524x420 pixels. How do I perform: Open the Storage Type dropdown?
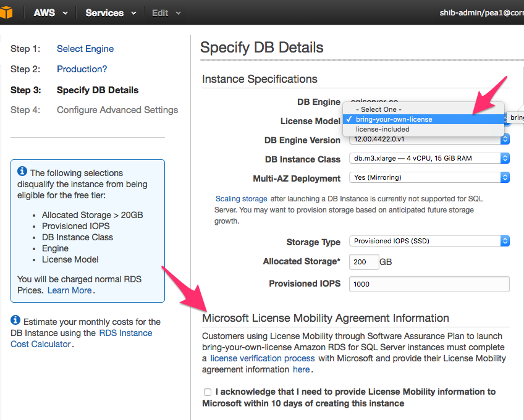[429, 241]
